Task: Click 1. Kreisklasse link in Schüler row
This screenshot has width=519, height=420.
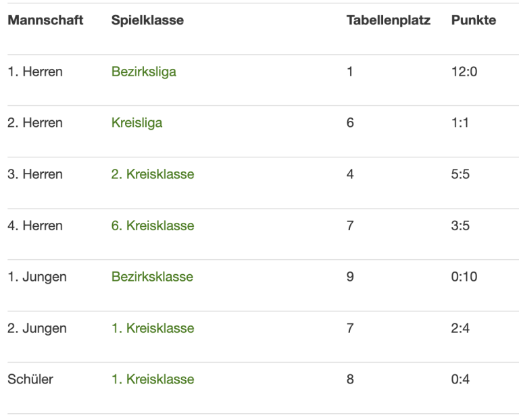Action: pos(153,379)
